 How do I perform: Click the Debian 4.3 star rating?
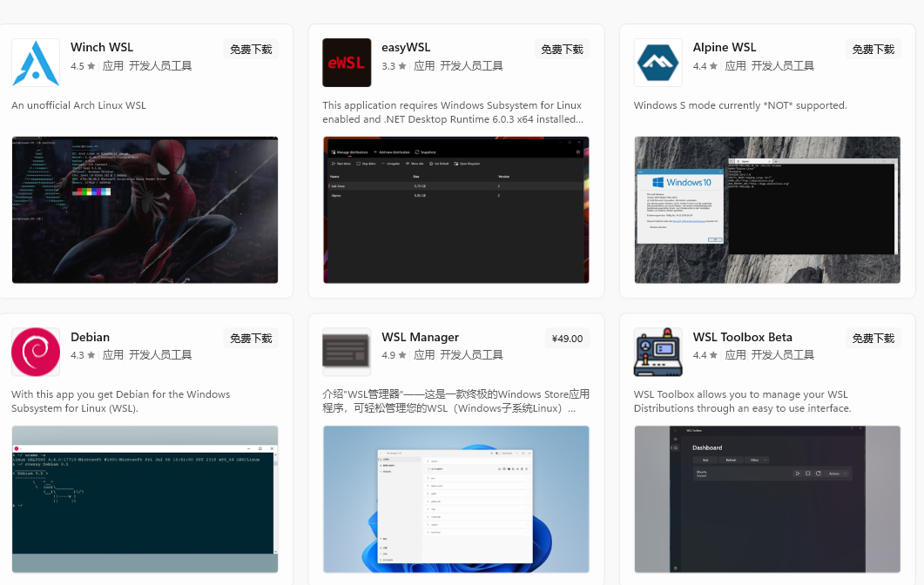tap(83, 355)
